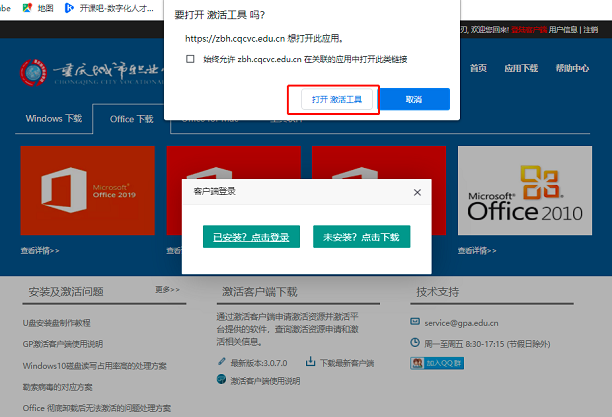
Task: Open 开课吧-数字化人才 bookmark
Action: (x=110, y=8)
